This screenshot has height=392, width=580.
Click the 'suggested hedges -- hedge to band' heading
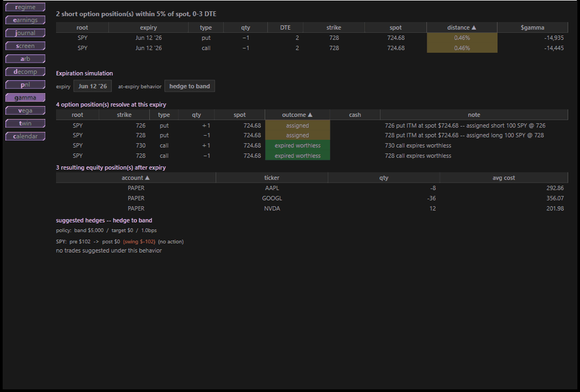pyautogui.click(x=104, y=220)
